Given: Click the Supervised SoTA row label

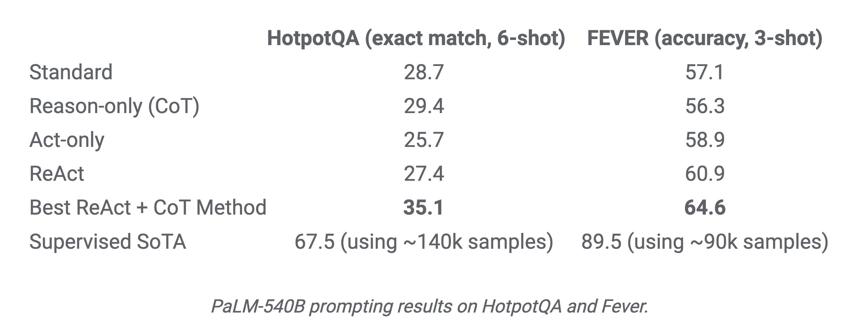Looking at the screenshot, I should (x=107, y=242).
